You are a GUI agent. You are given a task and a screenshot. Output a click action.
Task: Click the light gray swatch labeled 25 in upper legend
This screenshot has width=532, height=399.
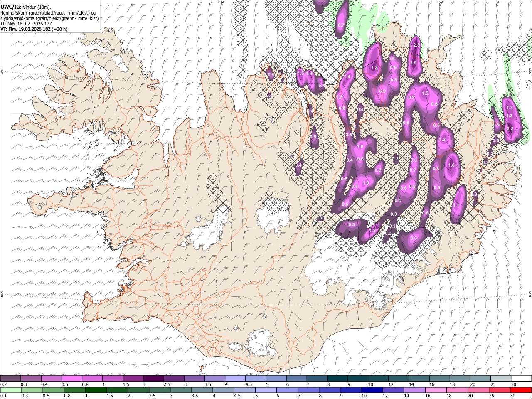click(x=500, y=379)
